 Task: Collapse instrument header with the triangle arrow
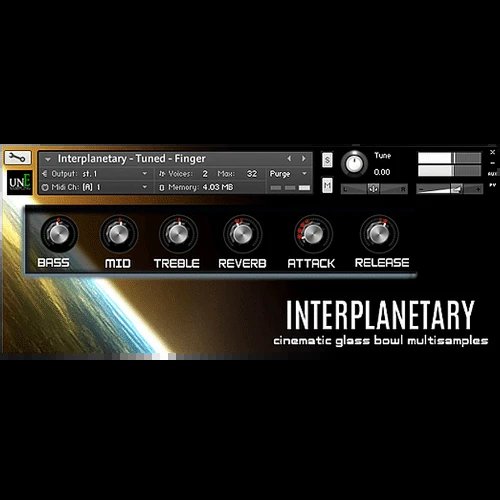tap(48, 159)
